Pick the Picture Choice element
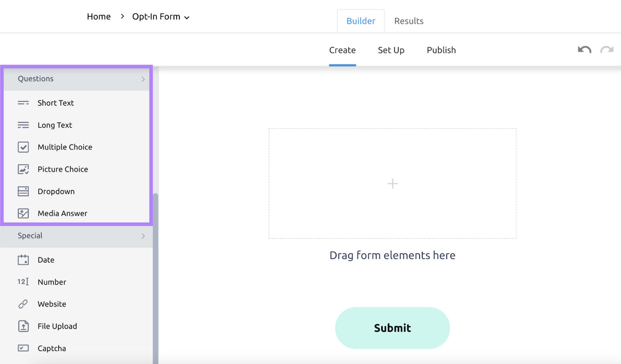The width and height of the screenshot is (621, 364). [x=62, y=169]
